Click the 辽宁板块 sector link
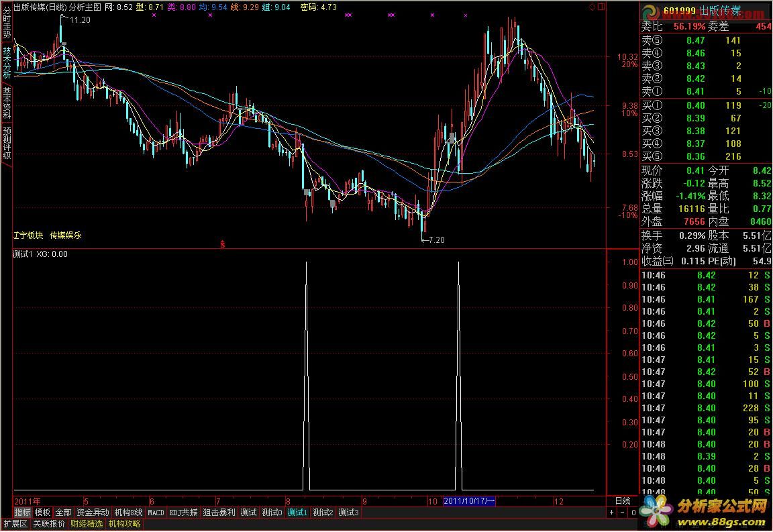This screenshot has height=532, width=773. pos(28,235)
